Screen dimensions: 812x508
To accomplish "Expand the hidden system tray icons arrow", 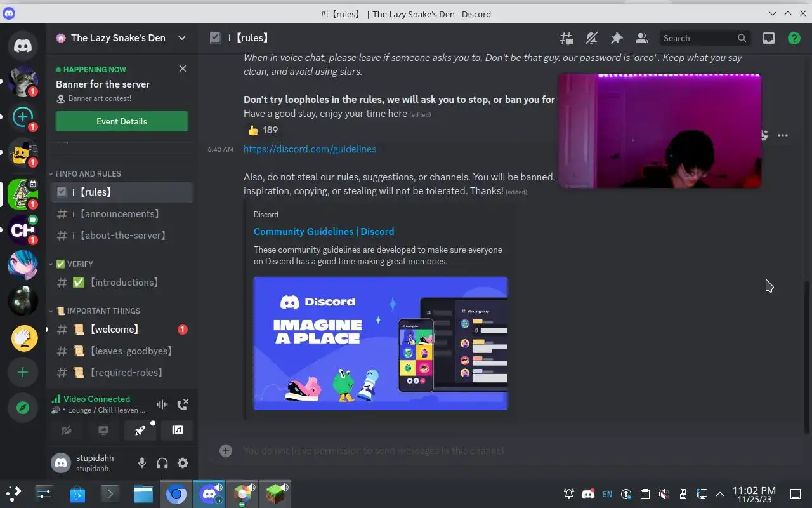I will pyautogui.click(x=720, y=494).
